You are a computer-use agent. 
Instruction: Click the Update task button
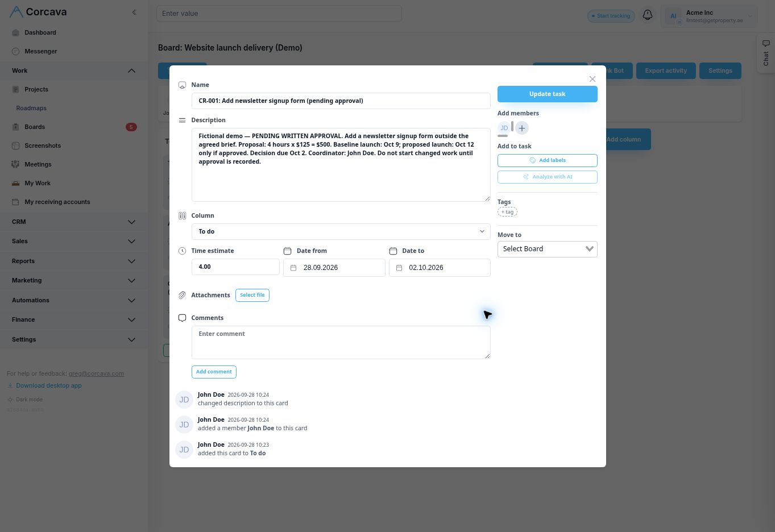tap(547, 94)
